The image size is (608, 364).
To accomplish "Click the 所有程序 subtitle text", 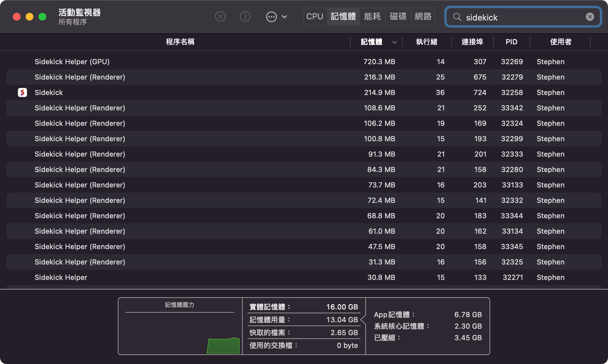I will (x=73, y=22).
